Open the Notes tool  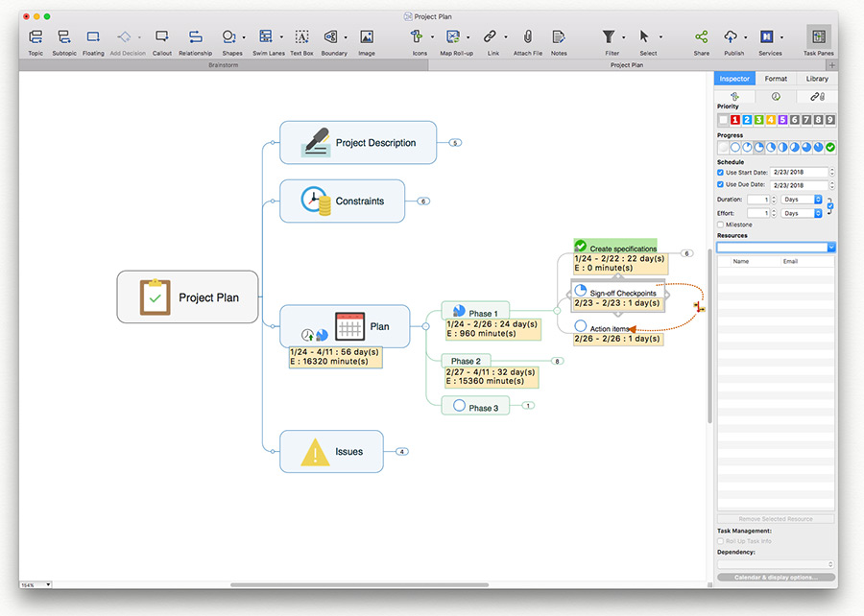coord(558,36)
